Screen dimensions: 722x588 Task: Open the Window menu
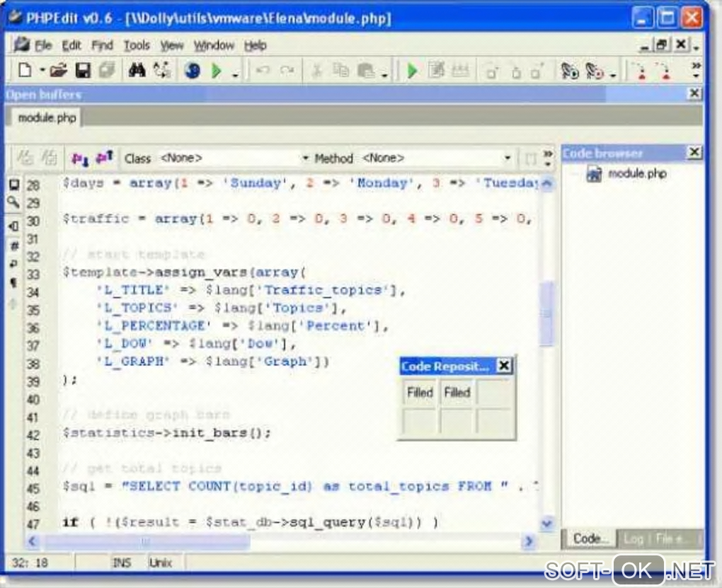(x=214, y=45)
